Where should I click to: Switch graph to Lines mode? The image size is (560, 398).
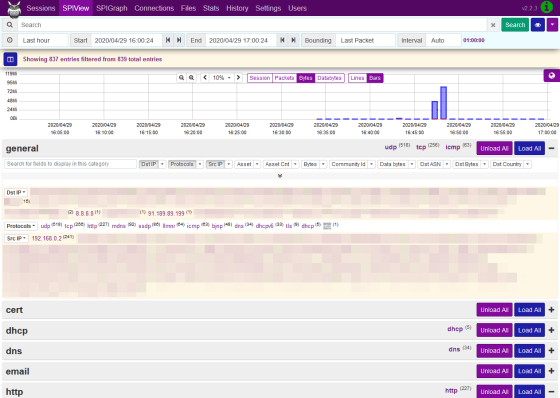coord(357,78)
